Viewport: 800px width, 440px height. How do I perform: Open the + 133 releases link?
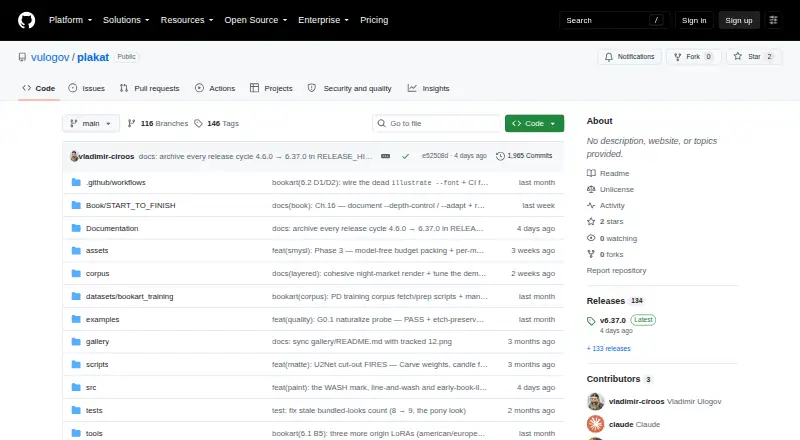[609, 349]
